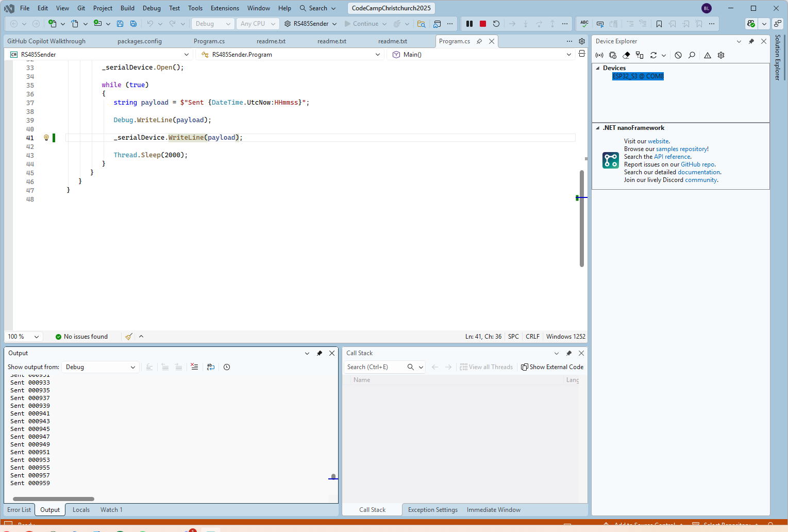
Task: Open the Debug menu
Action: click(152, 8)
